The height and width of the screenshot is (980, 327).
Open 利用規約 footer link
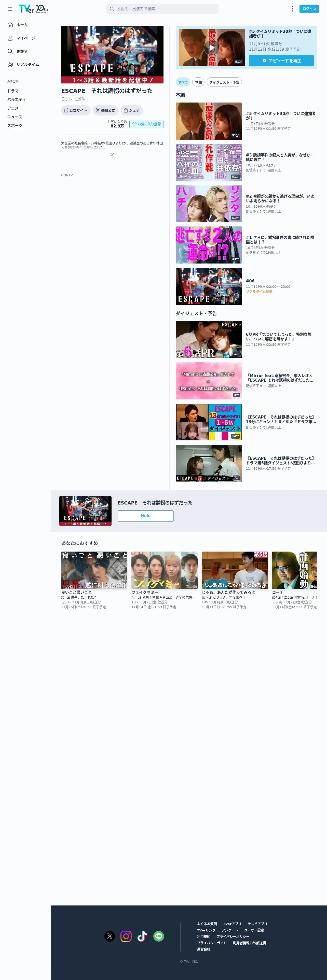click(203, 937)
